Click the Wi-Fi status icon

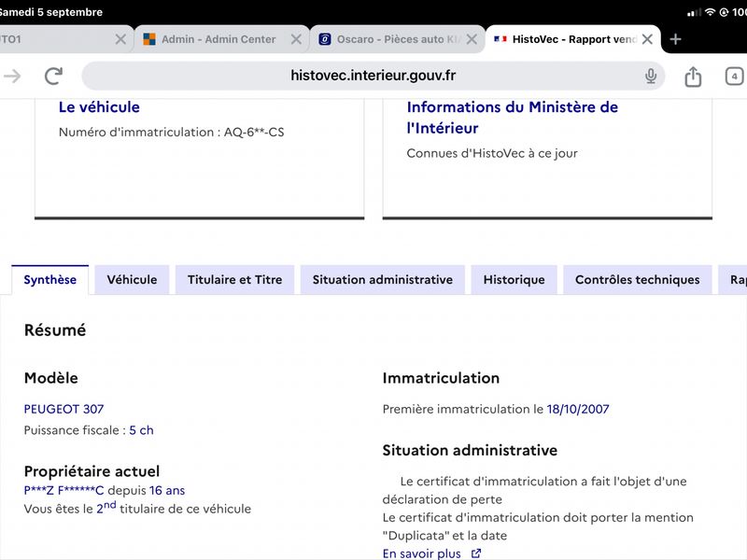(710, 12)
